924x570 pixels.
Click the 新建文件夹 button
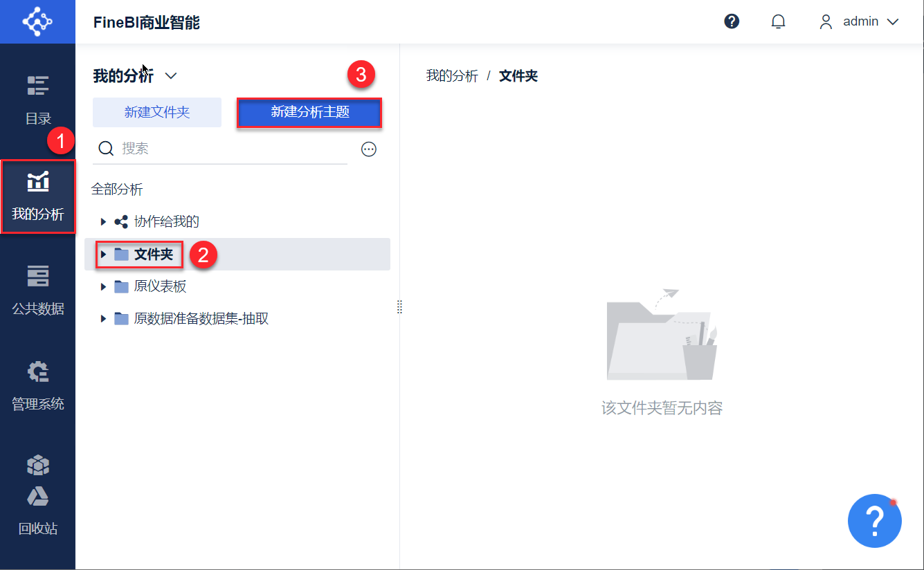coord(157,112)
